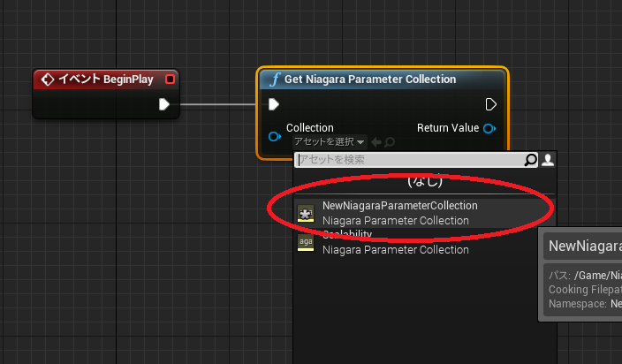Click the Collection pin label
Viewport: 622px width, 364px height.
click(x=310, y=128)
